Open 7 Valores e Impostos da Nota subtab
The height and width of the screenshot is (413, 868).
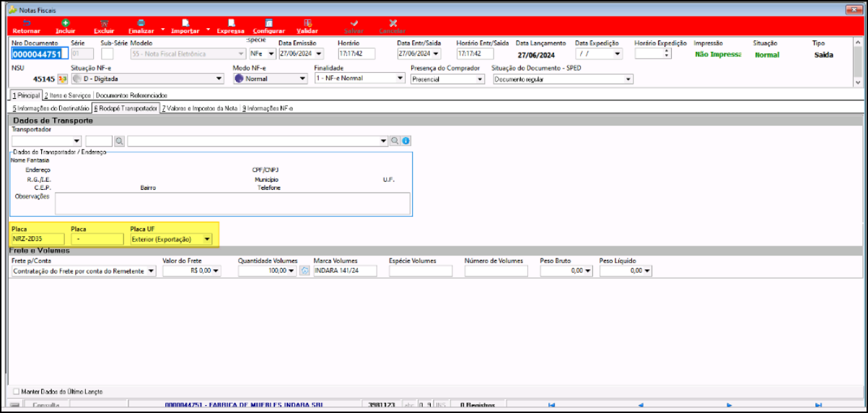pos(200,108)
